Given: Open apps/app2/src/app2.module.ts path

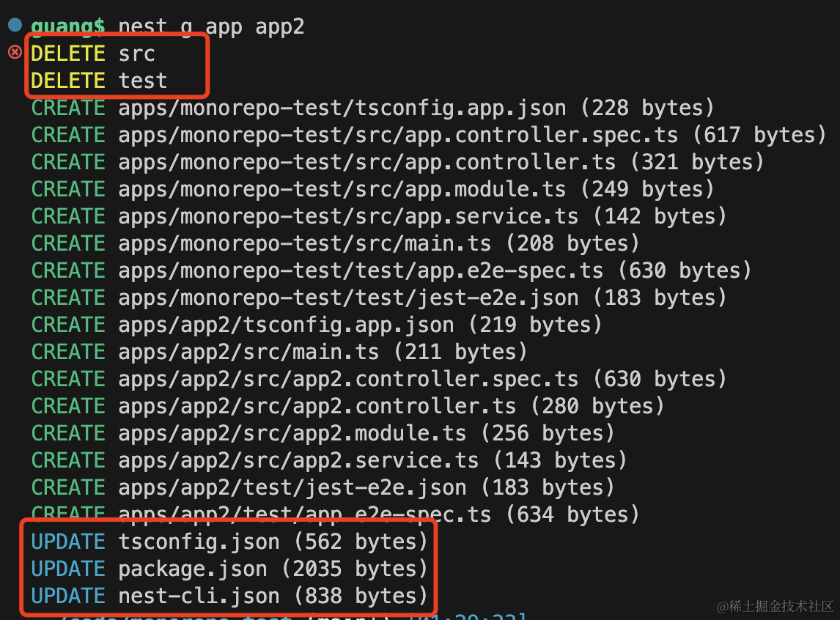Looking at the screenshot, I should tap(292, 433).
